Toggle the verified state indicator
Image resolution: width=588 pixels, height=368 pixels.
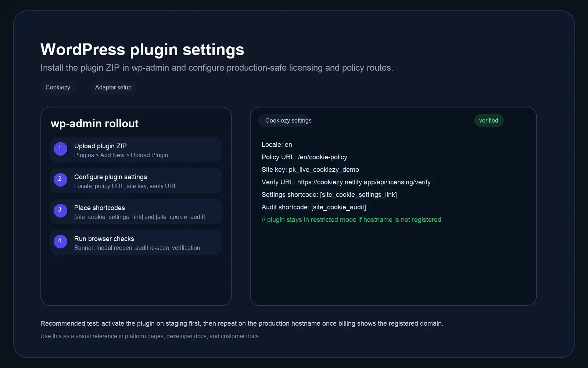click(489, 120)
